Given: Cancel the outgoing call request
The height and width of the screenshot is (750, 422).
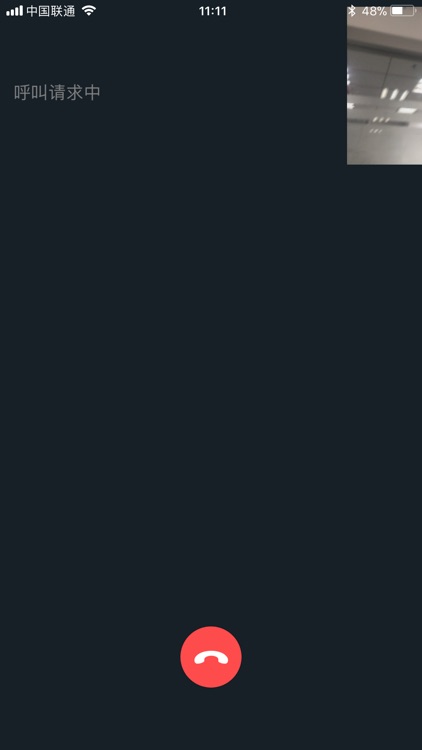Looking at the screenshot, I should point(211,657).
